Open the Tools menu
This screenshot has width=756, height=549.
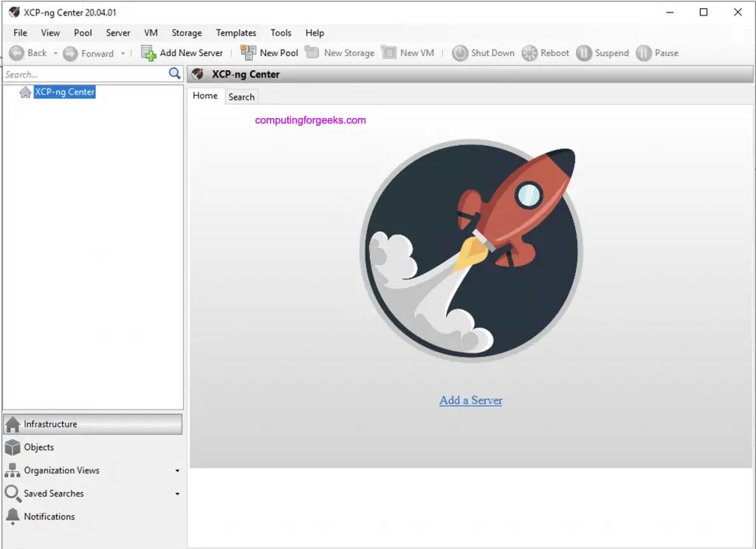(x=281, y=32)
